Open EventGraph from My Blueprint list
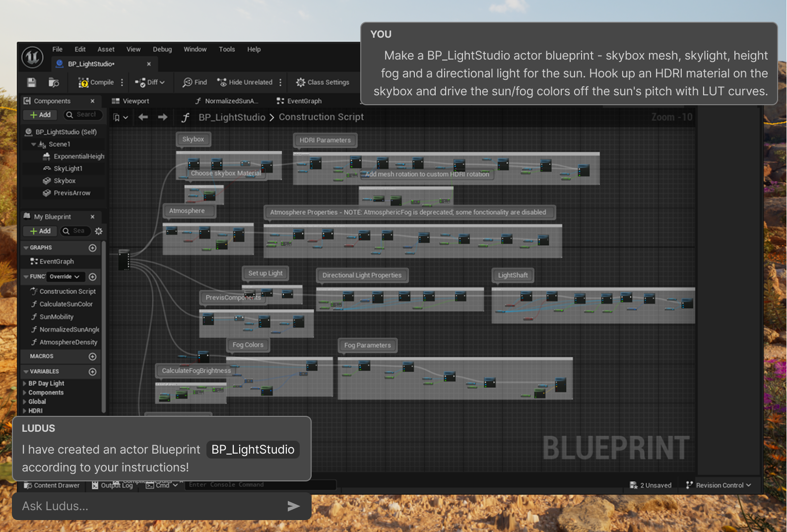 coord(52,262)
